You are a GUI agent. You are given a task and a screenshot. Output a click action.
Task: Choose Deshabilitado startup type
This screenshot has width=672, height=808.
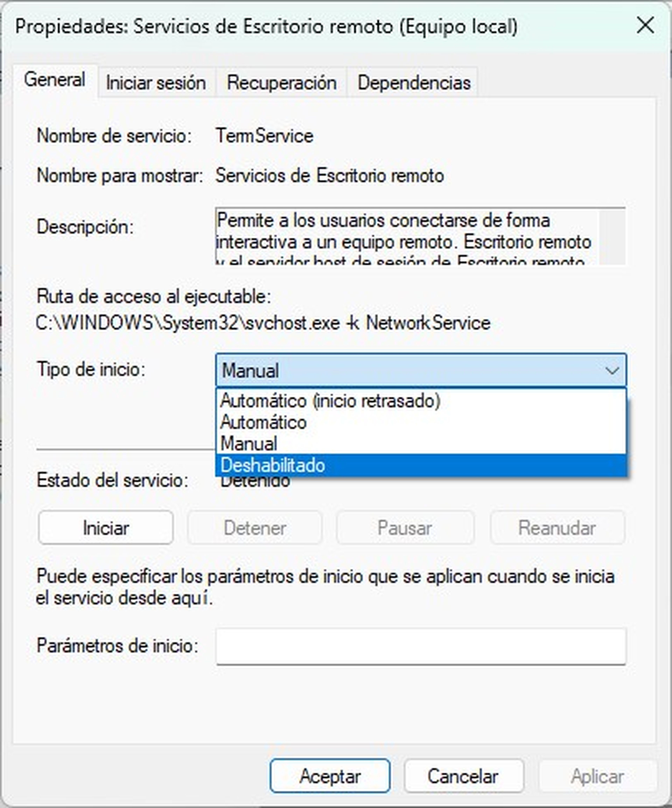(x=273, y=465)
